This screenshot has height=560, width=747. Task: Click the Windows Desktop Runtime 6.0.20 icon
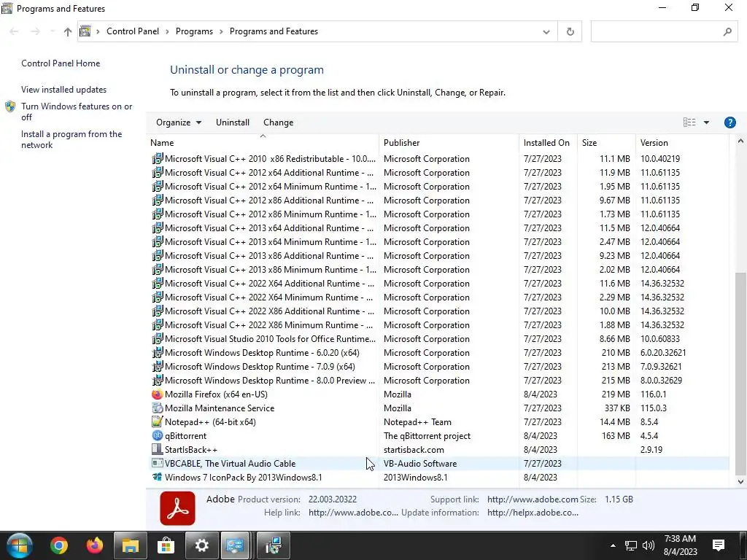(x=158, y=353)
